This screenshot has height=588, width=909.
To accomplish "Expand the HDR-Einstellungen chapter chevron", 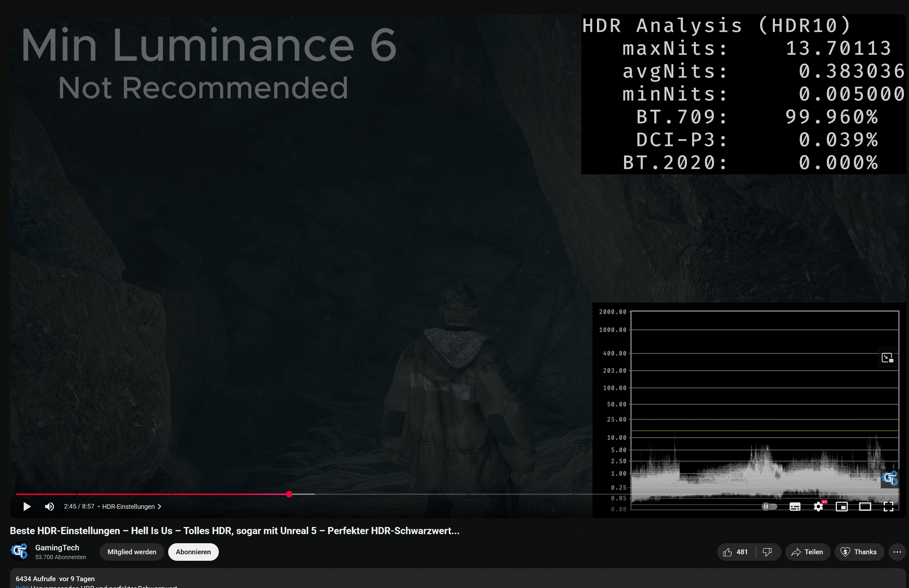I will [x=160, y=506].
